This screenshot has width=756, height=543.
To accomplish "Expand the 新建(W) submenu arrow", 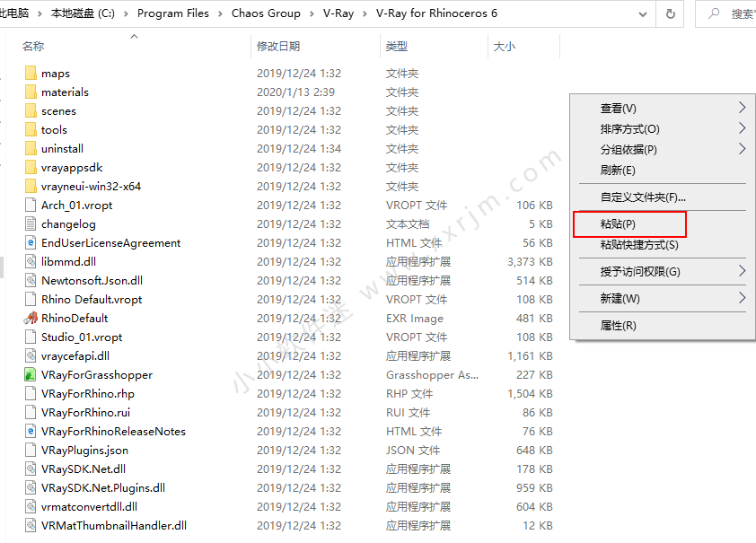I will pos(743,298).
